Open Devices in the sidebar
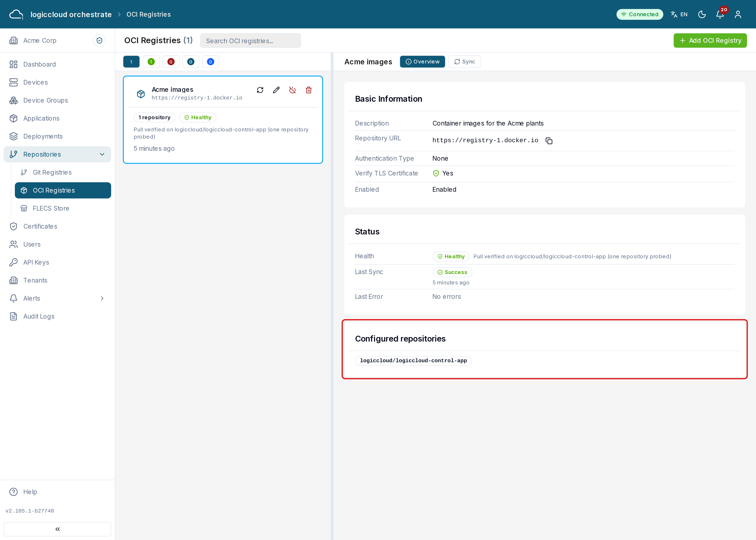 pos(57,82)
